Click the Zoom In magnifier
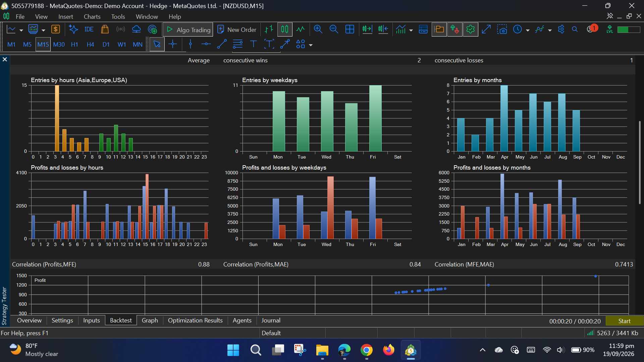Image resolution: width=644 pixels, height=362 pixels. pyautogui.click(x=318, y=29)
